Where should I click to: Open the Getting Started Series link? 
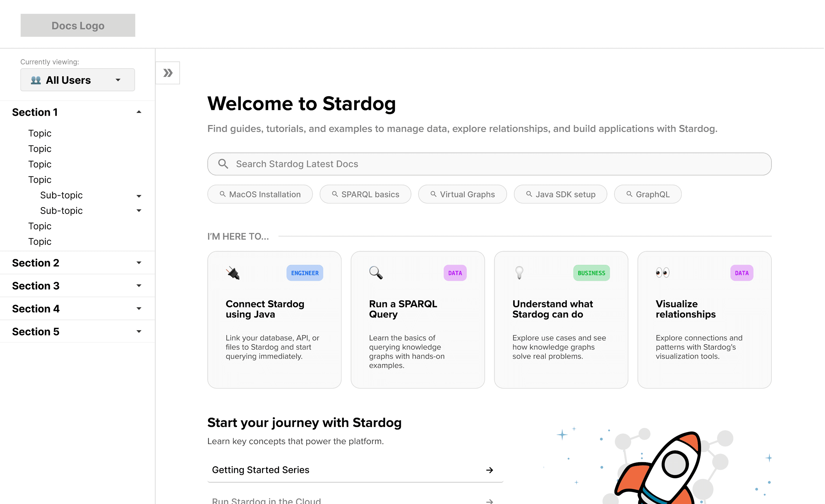[355, 470]
